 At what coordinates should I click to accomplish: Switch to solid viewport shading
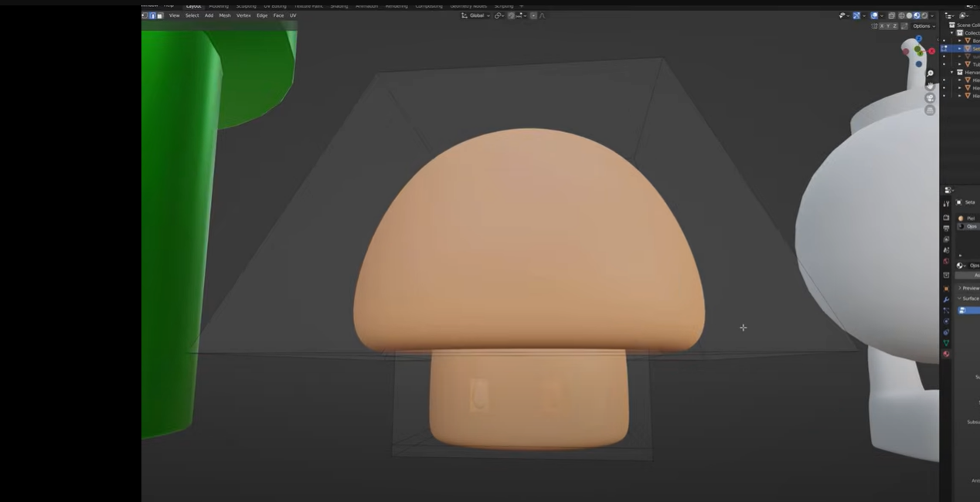click(x=909, y=15)
